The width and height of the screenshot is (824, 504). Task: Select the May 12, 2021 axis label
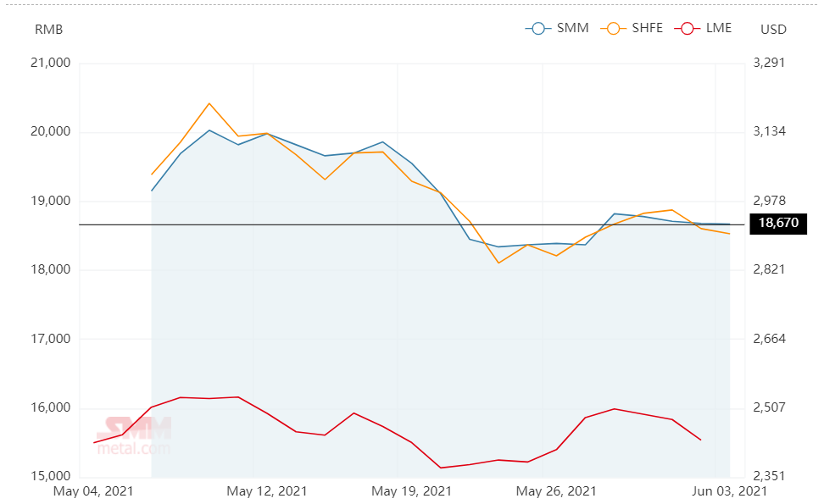[x=266, y=491]
